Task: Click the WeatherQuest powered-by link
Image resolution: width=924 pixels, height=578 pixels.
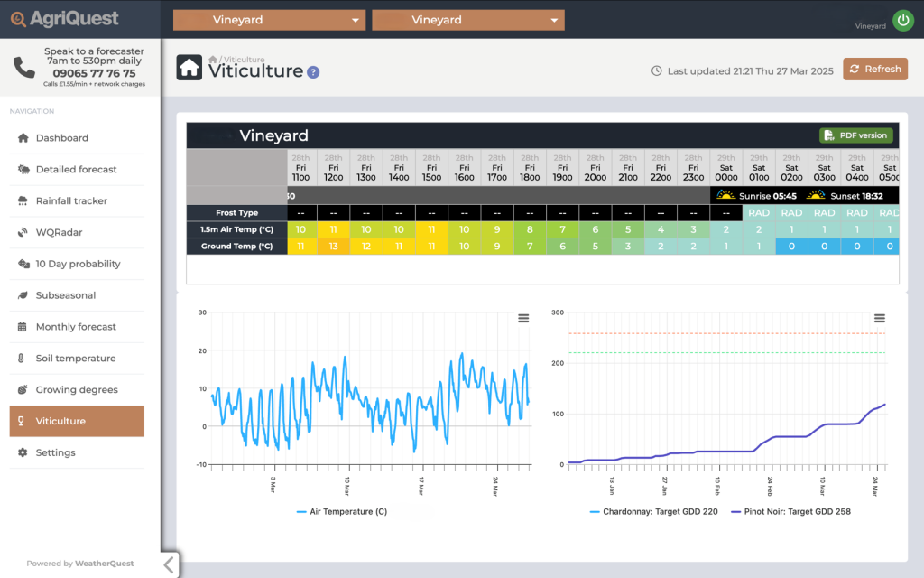Action: tap(104, 564)
